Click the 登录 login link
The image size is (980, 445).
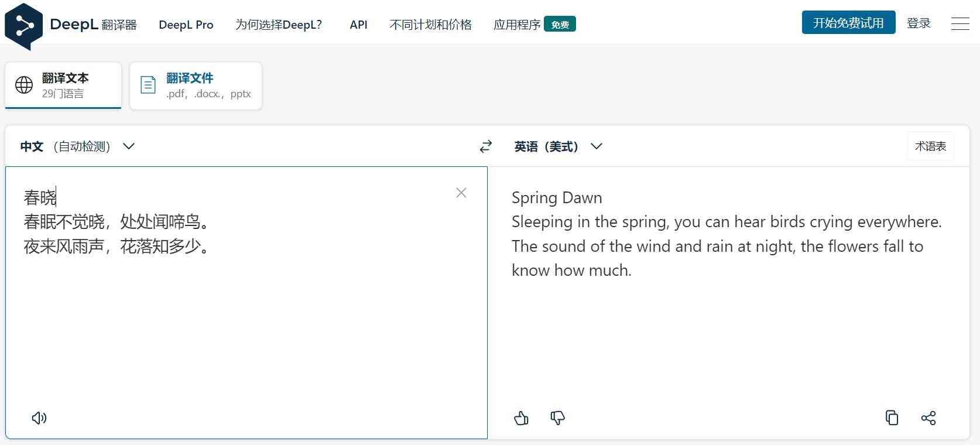pos(918,23)
